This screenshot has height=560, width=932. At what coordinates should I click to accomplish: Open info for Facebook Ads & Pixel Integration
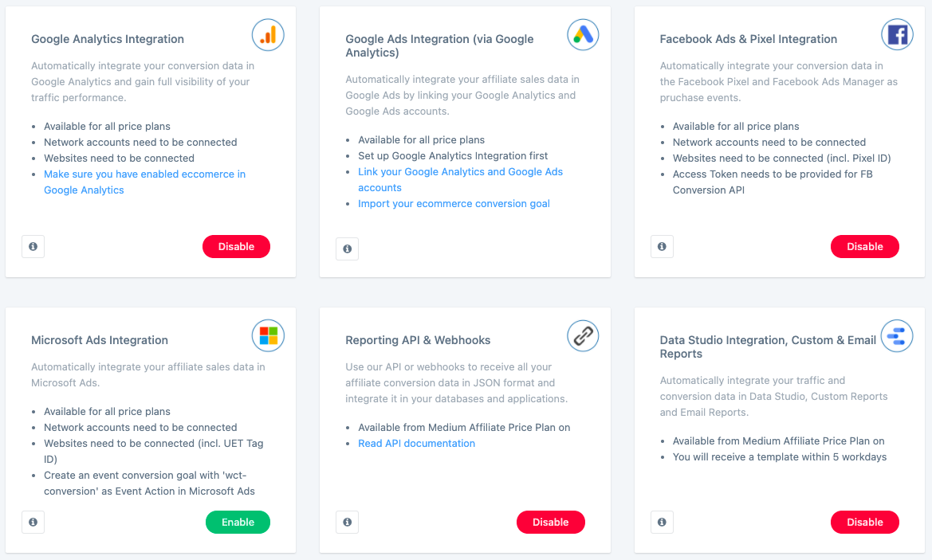[x=662, y=247]
